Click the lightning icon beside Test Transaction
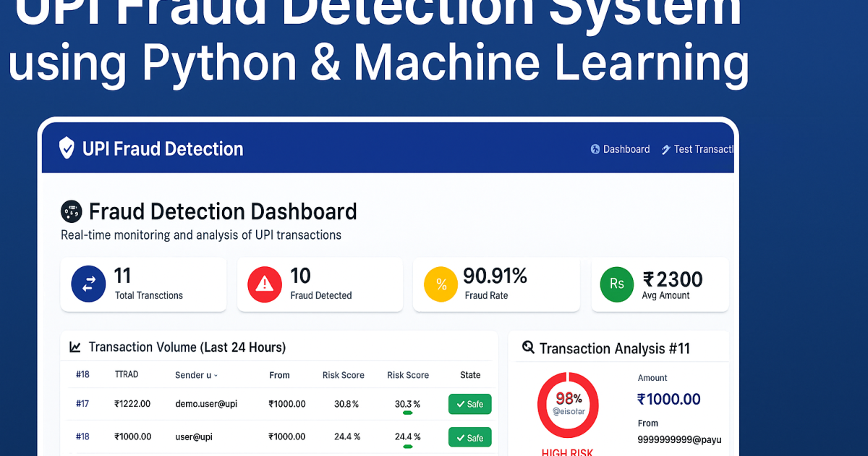 pos(666,149)
